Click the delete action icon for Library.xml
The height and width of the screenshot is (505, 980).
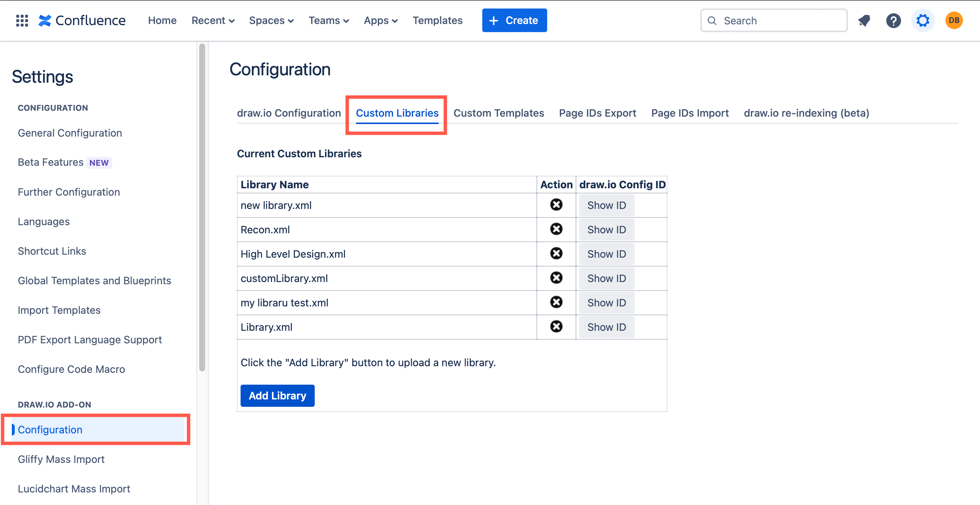pos(556,327)
